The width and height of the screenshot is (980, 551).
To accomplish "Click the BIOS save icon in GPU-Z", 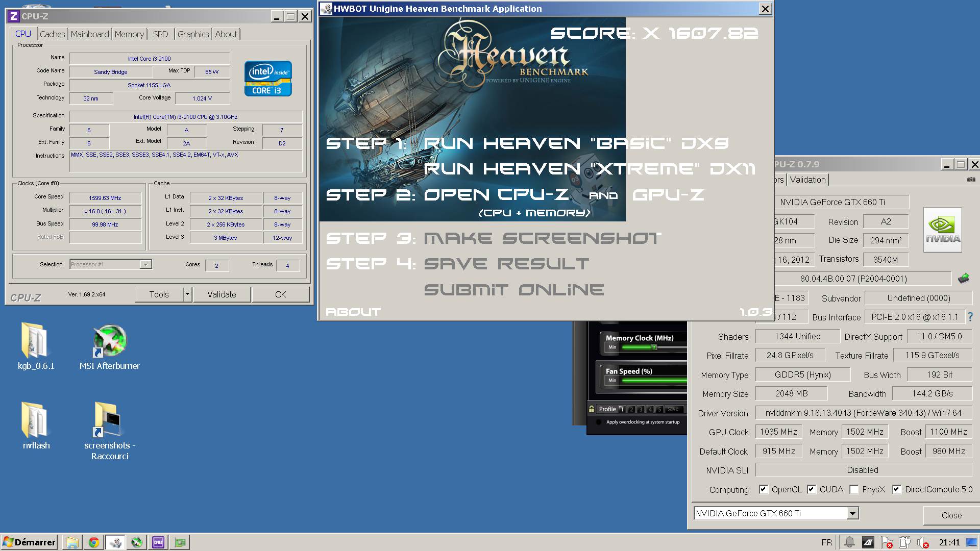I will (963, 279).
